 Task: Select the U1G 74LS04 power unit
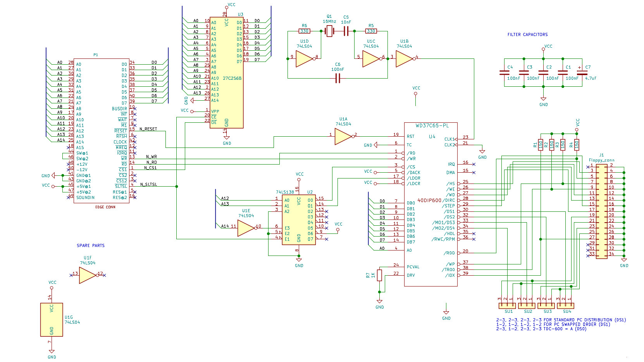(52, 319)
